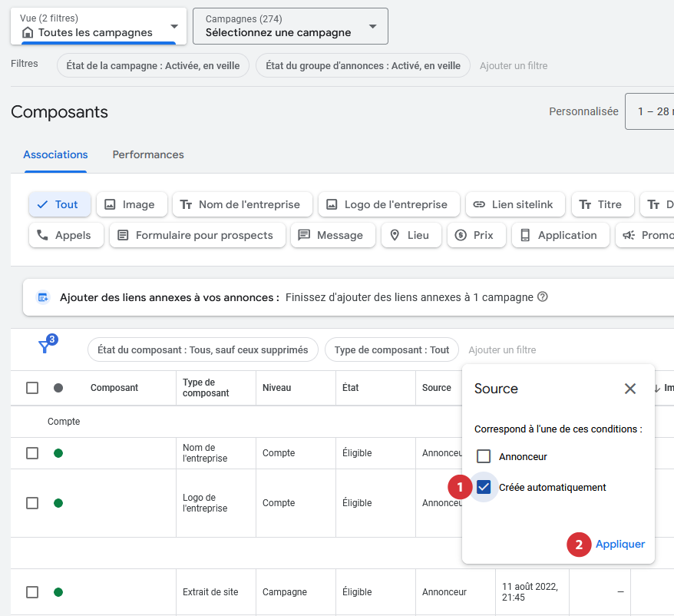Click the Personnalisée date label
Viewport: 674px width, 616px height.
(x=583, y=111)
